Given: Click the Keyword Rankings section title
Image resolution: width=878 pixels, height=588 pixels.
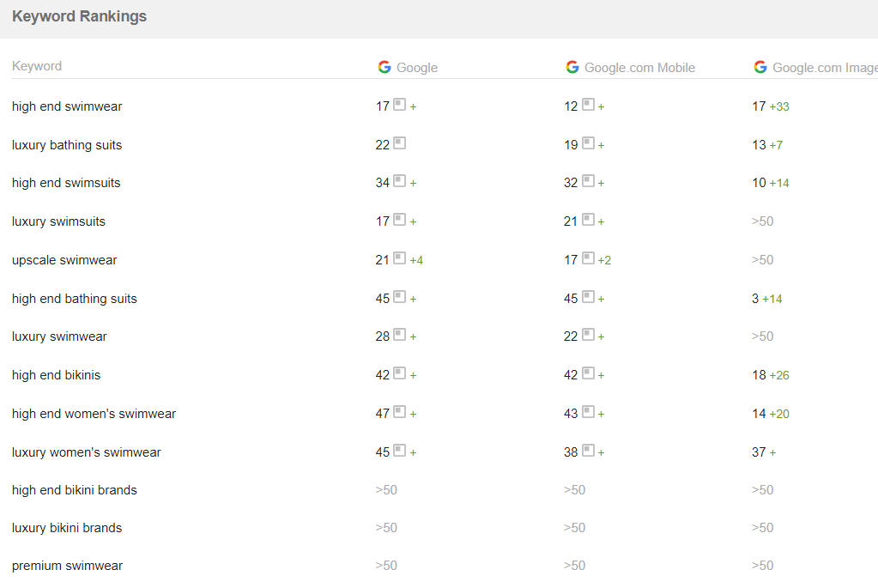Looking at the screenshot, I should tap(79, 16).
